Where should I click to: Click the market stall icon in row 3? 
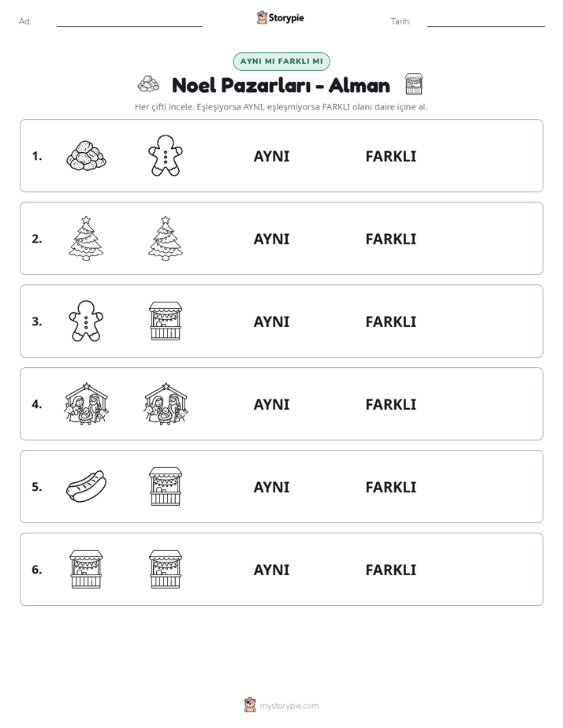(166, 321)
